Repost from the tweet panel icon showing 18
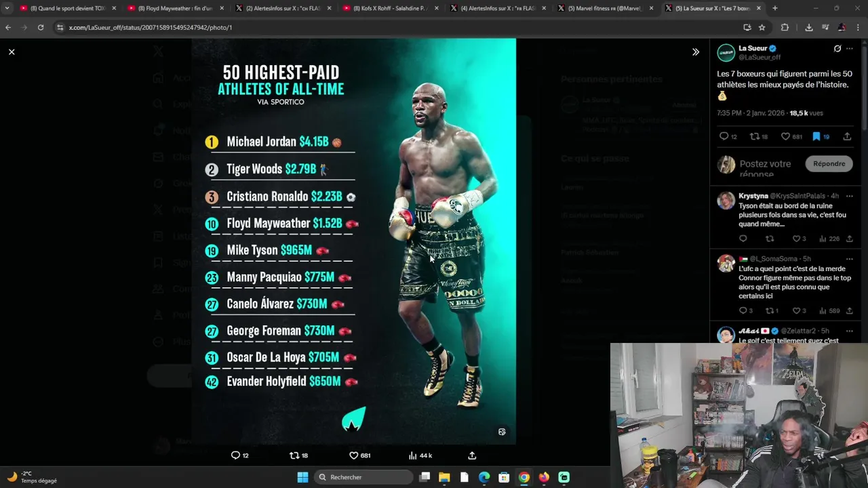 click(754, 136)
